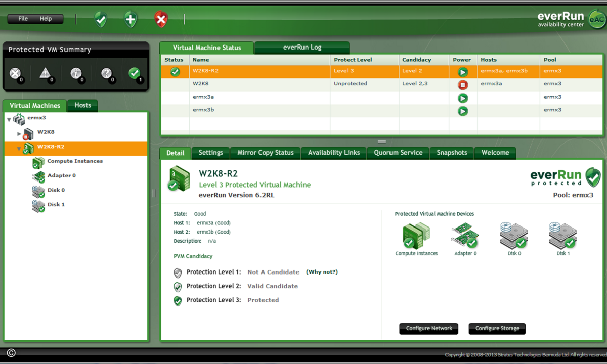Collapse the ermx3 pool tree node
This screenshot has height=364, width=607.
coord(9,120)
